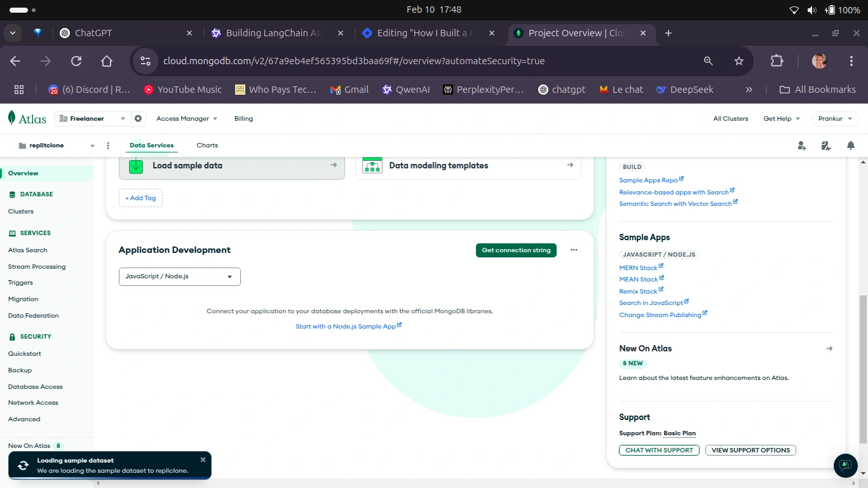Screen dimensions: 868x488
Task: Open project settings gear beside Freelancer
Action: [138, 118]
